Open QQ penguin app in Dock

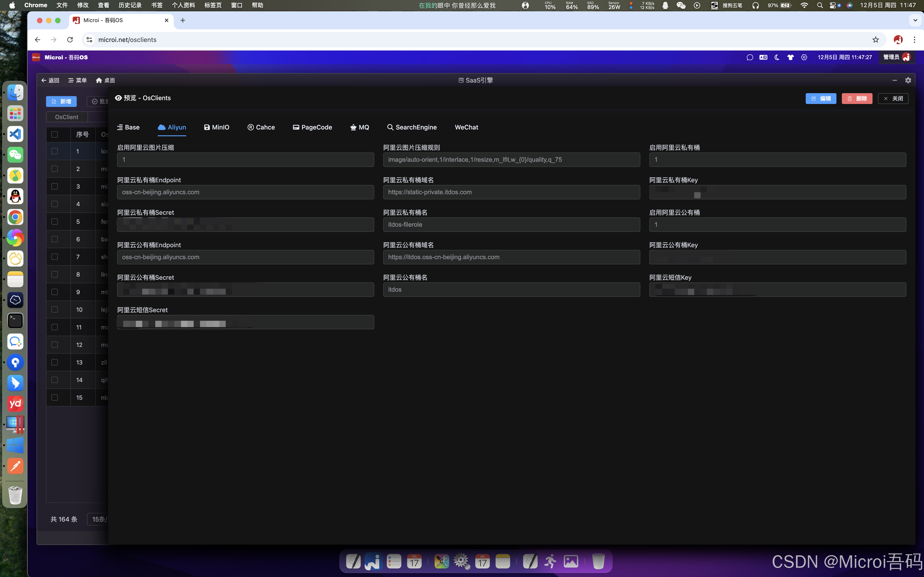(15, 196)
